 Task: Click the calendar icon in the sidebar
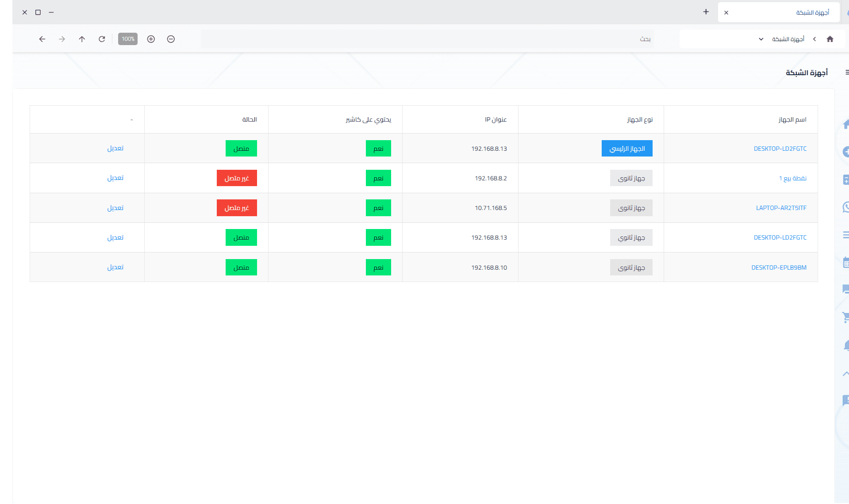point(845,263)
